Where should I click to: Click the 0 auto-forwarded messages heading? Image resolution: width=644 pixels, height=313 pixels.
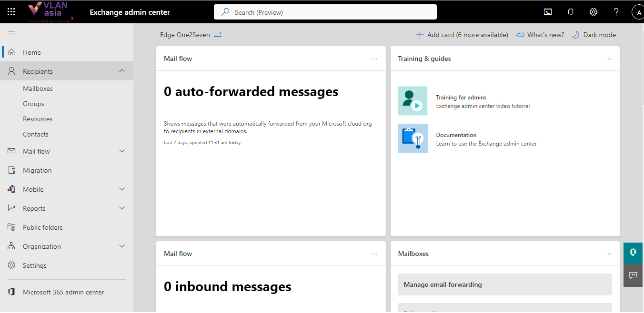pyautogui.click(x=251, y=91)
